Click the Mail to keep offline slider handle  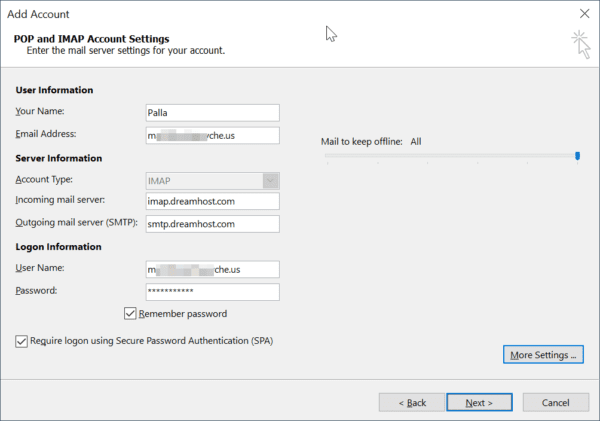point(578,155)
